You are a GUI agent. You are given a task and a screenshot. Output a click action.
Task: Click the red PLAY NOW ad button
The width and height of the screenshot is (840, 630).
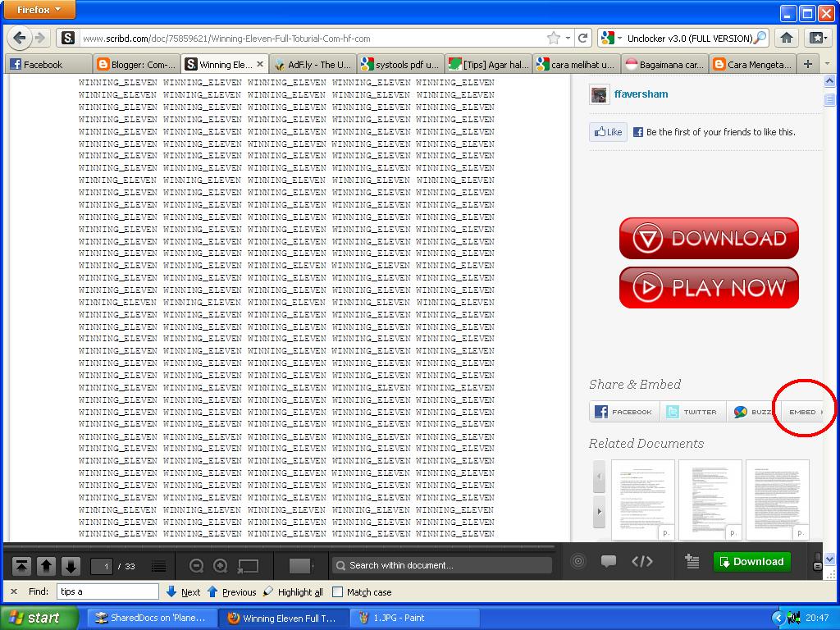(709, 288)
